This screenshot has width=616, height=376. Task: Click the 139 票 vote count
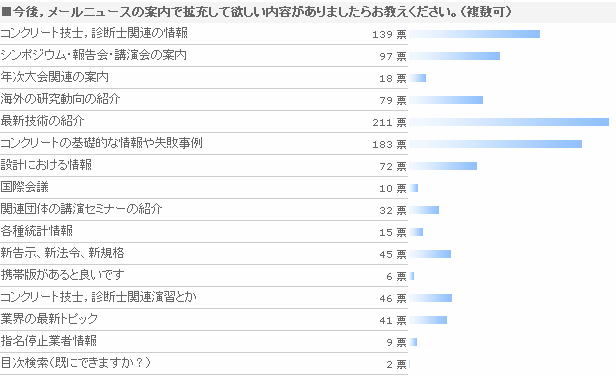click(389, 35)
